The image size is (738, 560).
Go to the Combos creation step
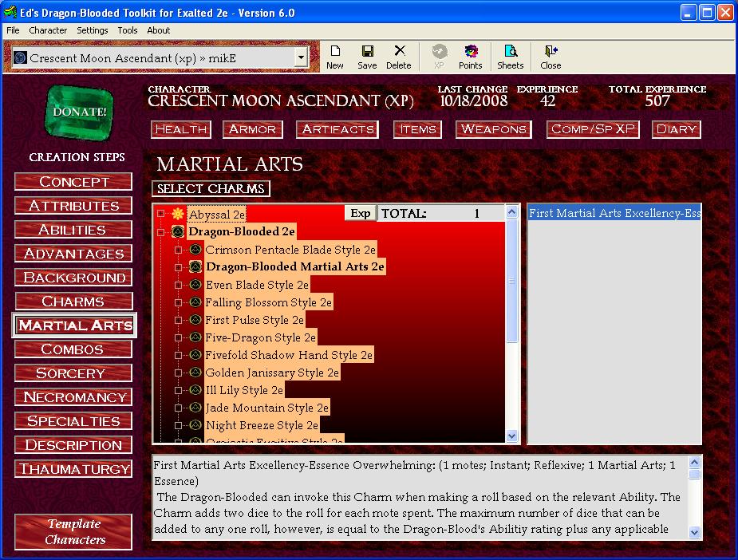click(73, 349)
